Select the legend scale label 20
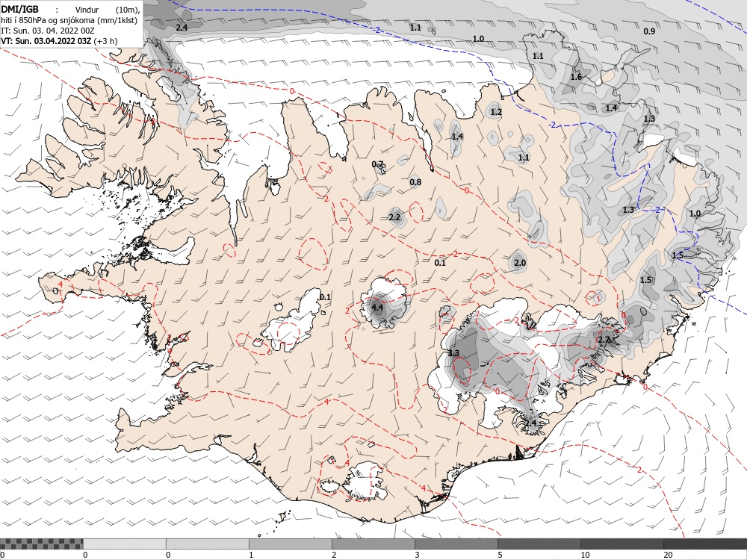Image resolution: width=747 pixels, height=560 pixels. (x=668, y=555)
